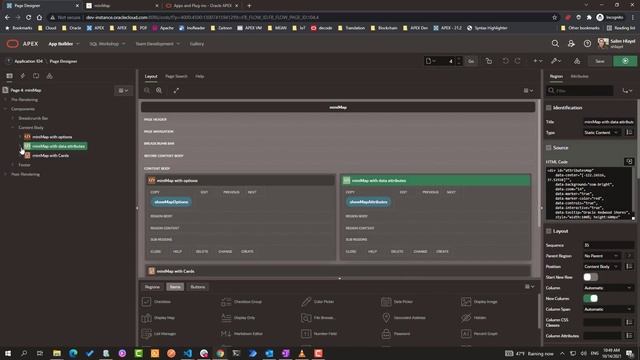Open Visual Studio Code from the taskbar
The width and height of the screenshot is (640, 360).
187,353
